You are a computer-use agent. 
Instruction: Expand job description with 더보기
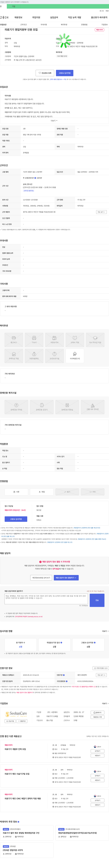click(x=54, y=121)
